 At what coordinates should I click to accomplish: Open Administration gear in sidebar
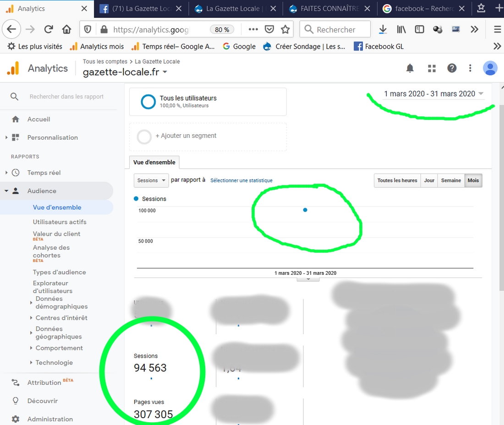[16, 419]
